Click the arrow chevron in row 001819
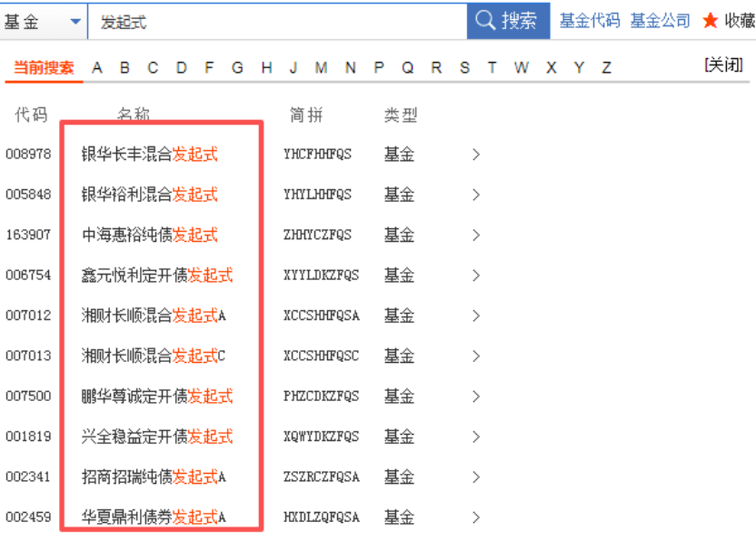The height and width of the screenshot is (542, 756). pyautogui.click(x=476, y=437)
